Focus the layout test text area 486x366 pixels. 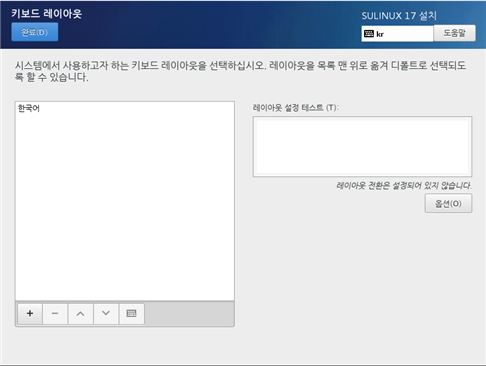point(362,147)
